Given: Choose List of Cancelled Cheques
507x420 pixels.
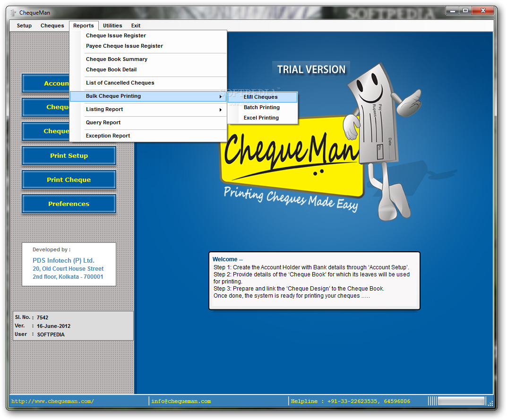Looking at the screenshot, I should (x=148, y=83).
